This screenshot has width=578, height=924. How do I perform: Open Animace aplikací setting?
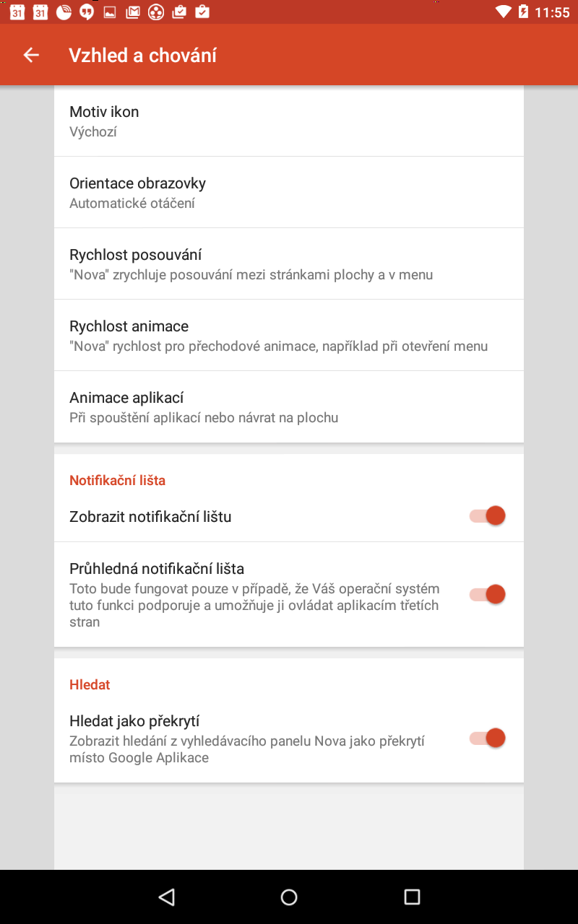coord(289,406)
